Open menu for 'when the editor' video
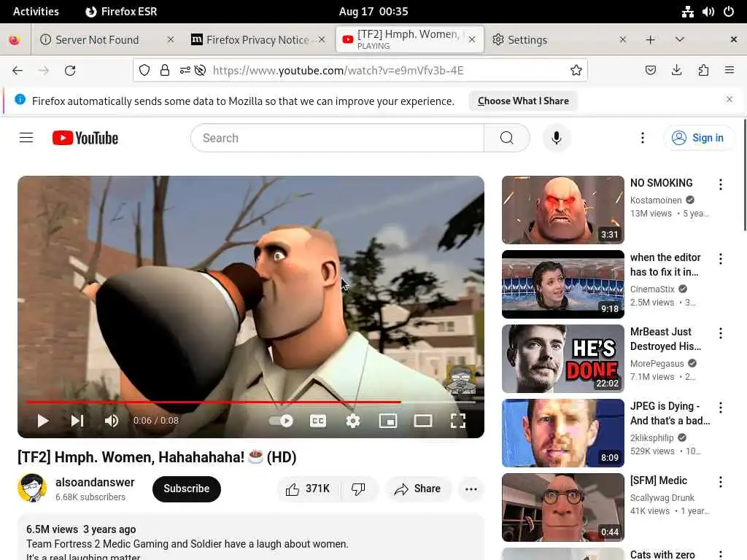Screen dimensions: 747x560 coord(721,259)
